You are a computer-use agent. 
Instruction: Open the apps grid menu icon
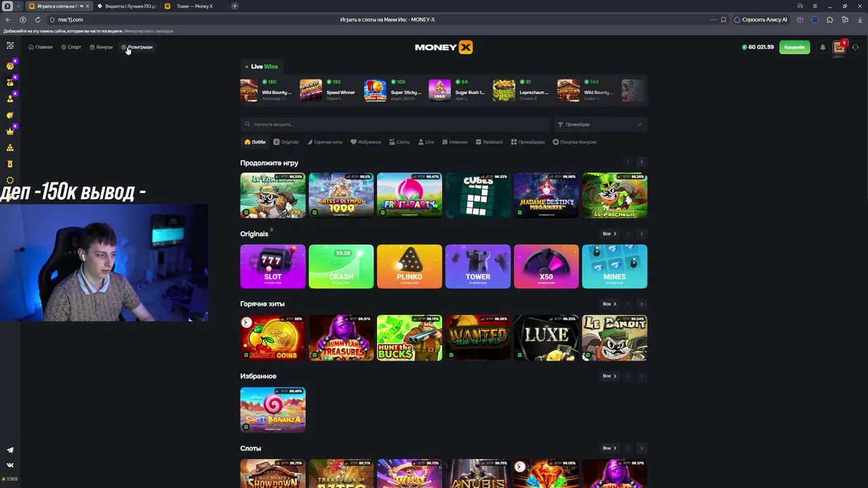point(10,46)
